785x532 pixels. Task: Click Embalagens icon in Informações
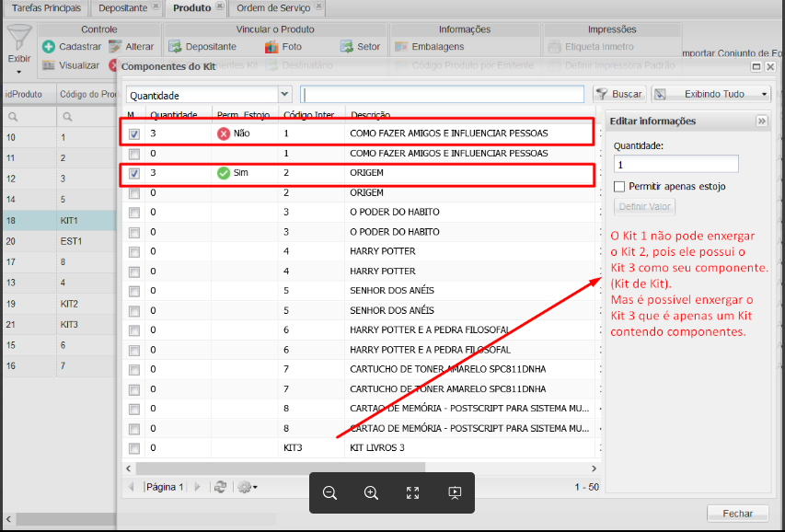click(401, 47)
